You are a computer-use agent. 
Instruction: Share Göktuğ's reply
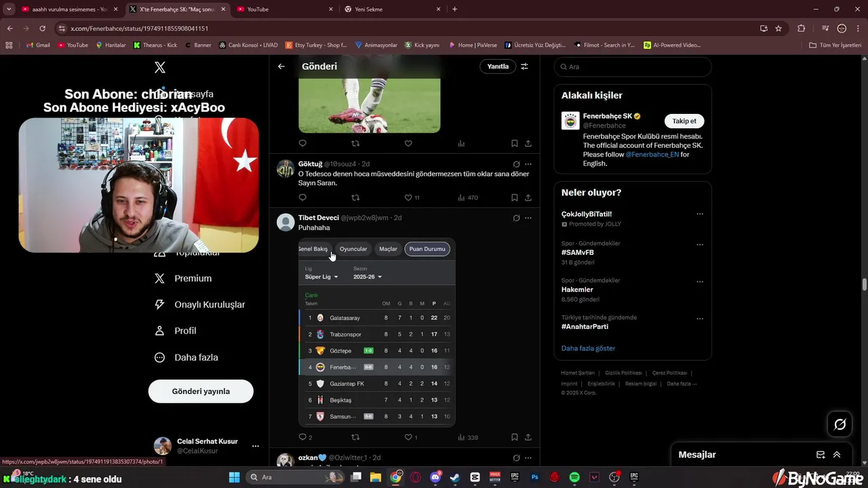[x=528, y=198]
